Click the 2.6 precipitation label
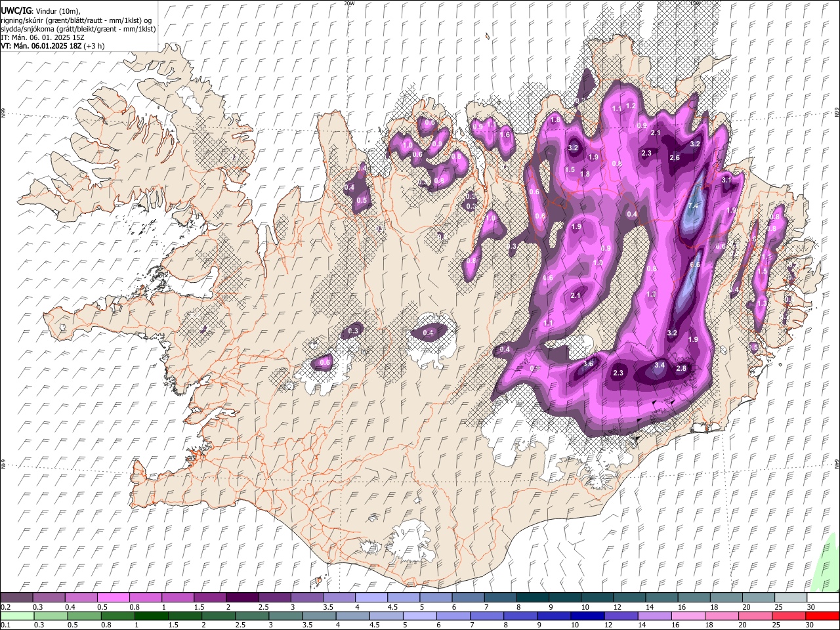840x630 pixels. [675, 158]
